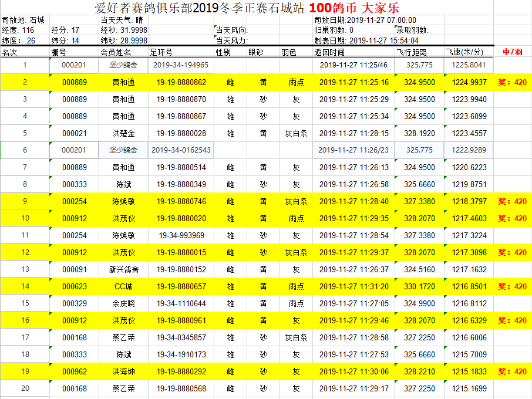Image resolution: width=532 pixels, height=399 pixels.
Task: Click the red '100鸽币 大家乐' title text
Action: tap(354, 8)
